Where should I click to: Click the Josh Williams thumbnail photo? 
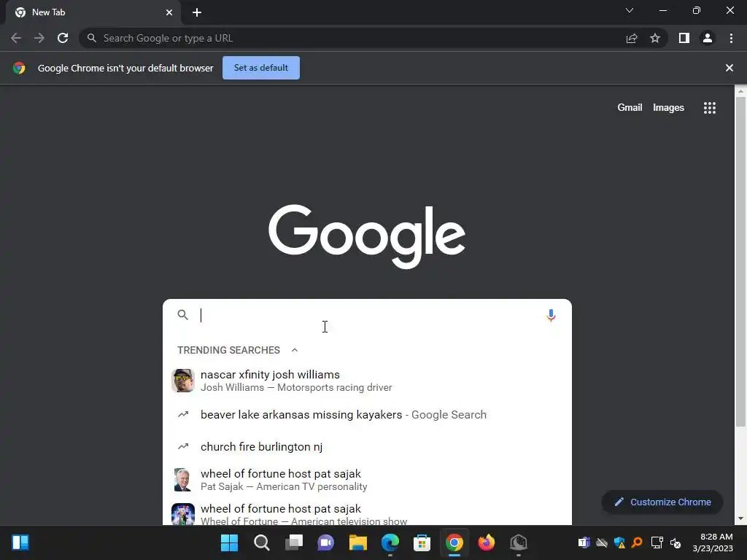coord(183,381)
